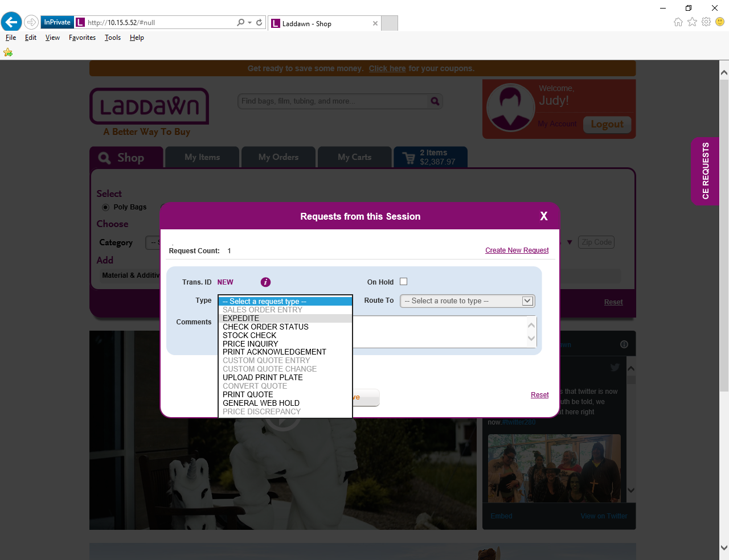Click the Laddawn logo
The width and height of the screenshot is (729, 560).
(x=149, y=106)
